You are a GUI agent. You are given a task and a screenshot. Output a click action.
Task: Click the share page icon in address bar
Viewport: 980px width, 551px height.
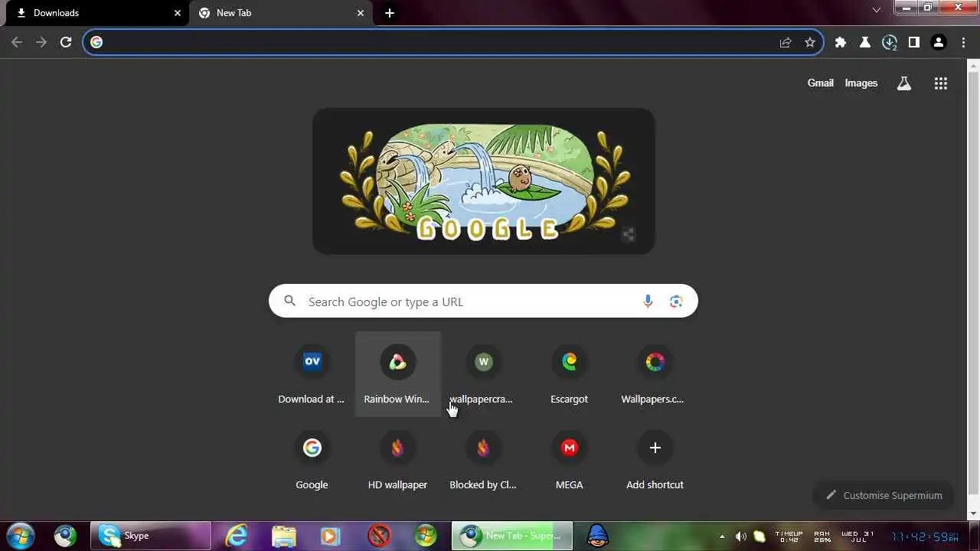tap(786, 42)
